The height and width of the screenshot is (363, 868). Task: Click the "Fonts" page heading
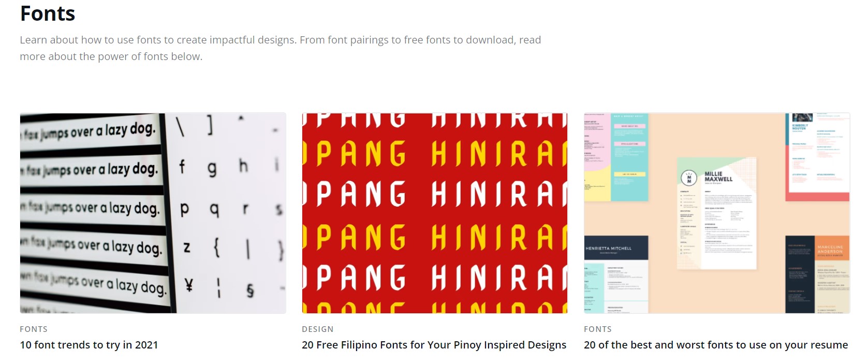[47, 14]
